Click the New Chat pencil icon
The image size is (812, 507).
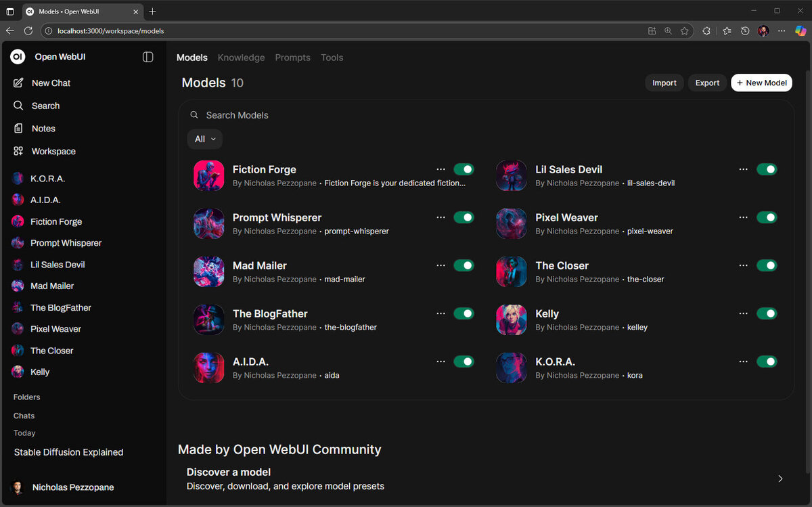click(18, 83)
